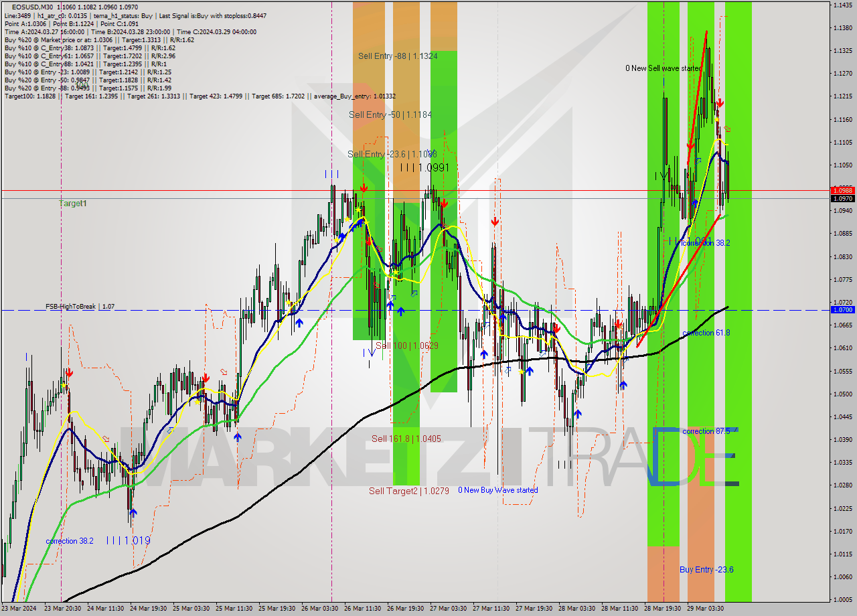Click the 'Line:3489' indicator info line
The height and width of the screenshot is (616, 857).
click(x=134, y=15)
